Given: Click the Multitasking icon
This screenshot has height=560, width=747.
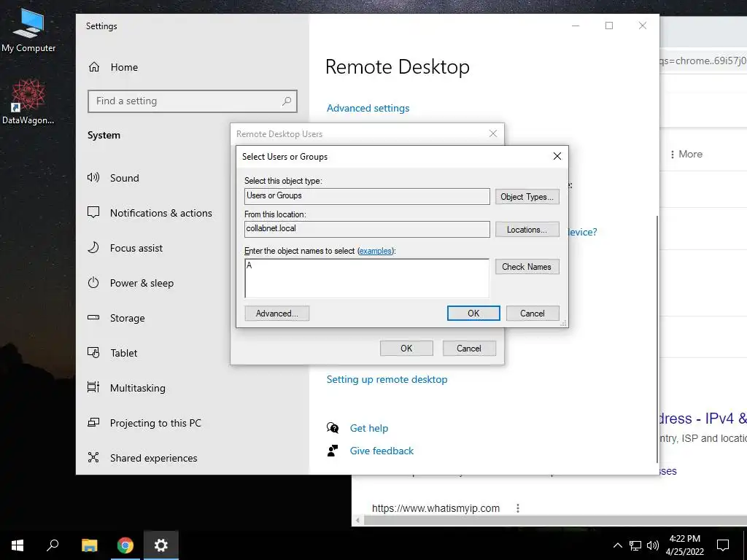Looking at the screenshot, I should coord(93,387).
